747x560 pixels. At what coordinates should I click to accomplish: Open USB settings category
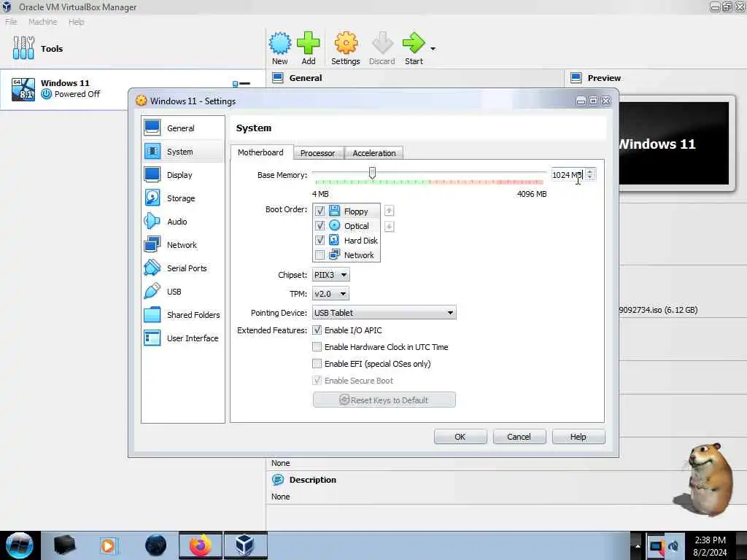click(183, 292)
